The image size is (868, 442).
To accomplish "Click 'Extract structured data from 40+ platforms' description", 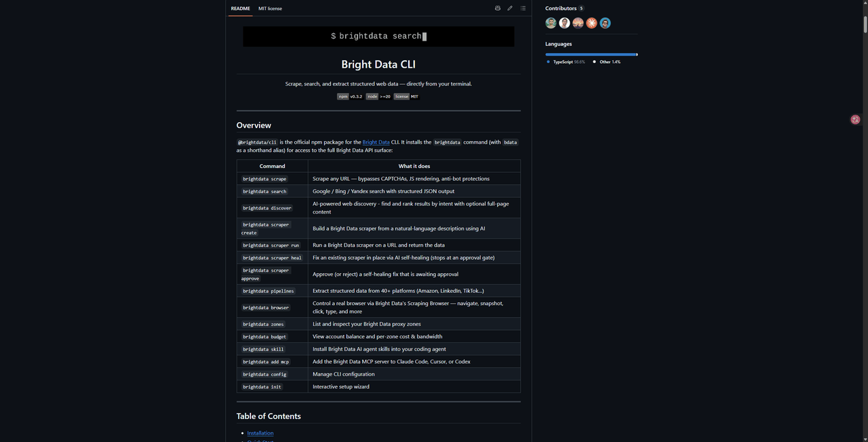I will click(398, 291).
